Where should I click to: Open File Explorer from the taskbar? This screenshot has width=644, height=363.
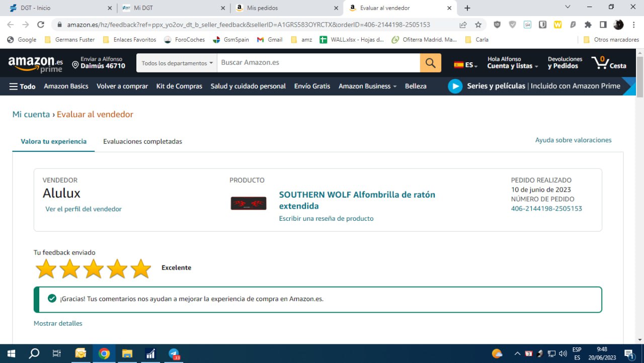point(127,353)
